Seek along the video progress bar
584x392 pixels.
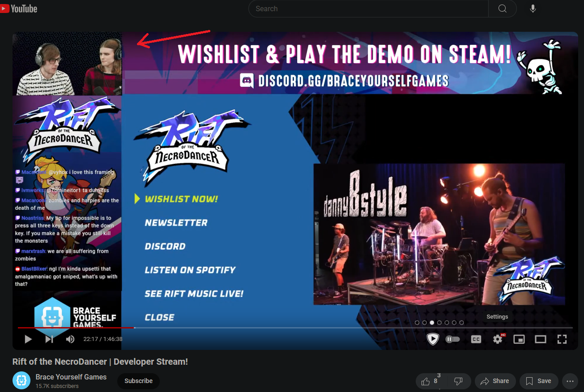coord(295,328)
